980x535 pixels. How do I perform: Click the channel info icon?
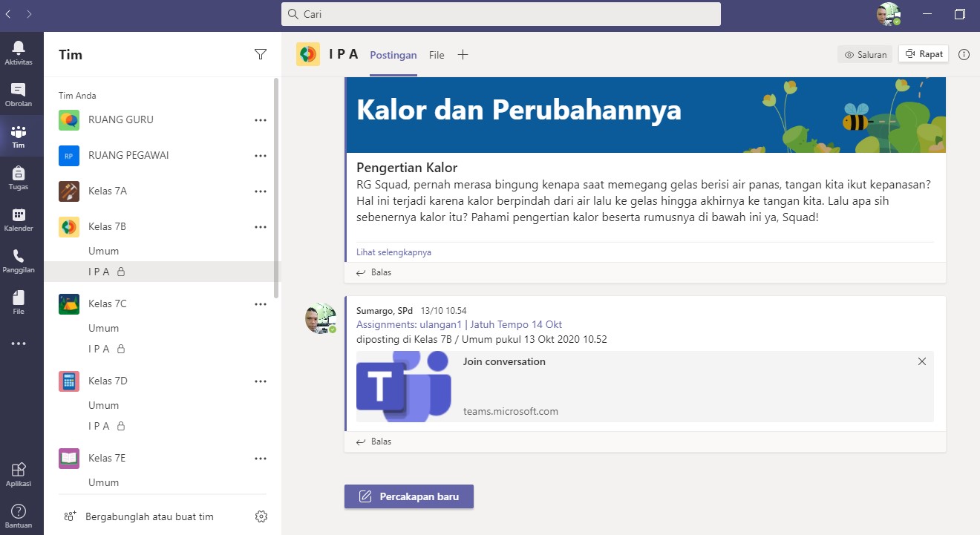[x=964, y=54]
